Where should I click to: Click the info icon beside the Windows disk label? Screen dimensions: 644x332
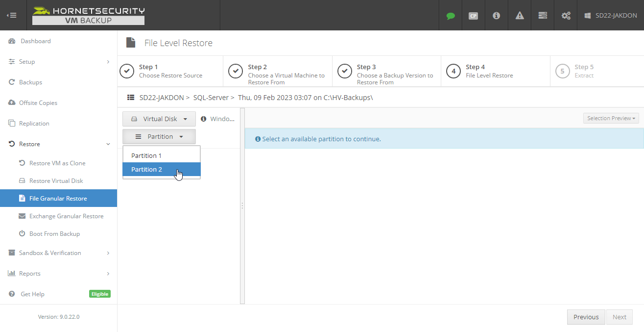point(204,118)
